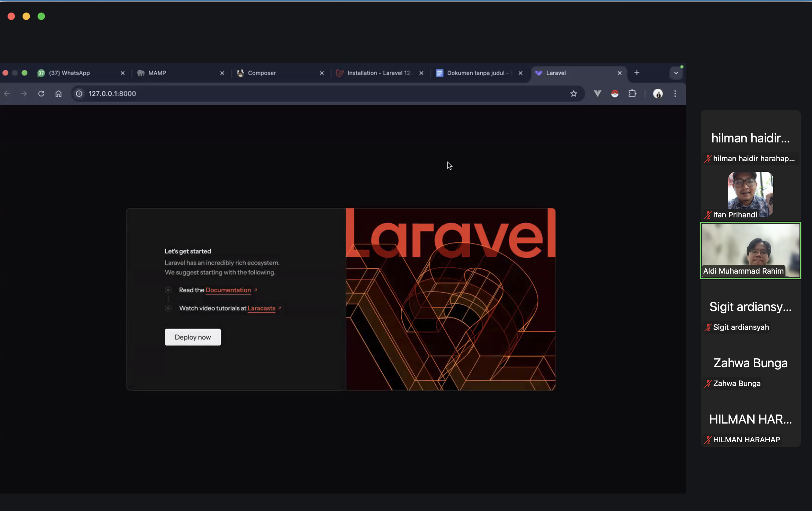The width and height of the screenshot is (812, 511).
Task: Bookmark page with the star icon
Action: [x=574, y=94]
